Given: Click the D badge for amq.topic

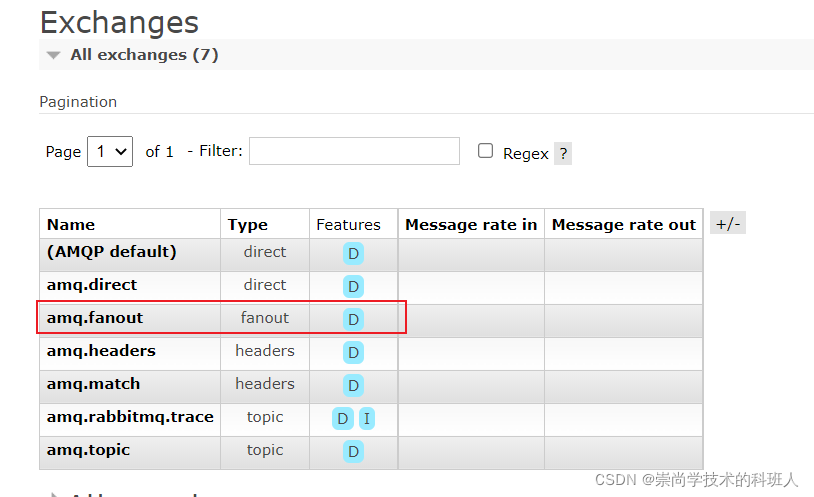Looking at the screenshot, I should click(x=354, y=452).
